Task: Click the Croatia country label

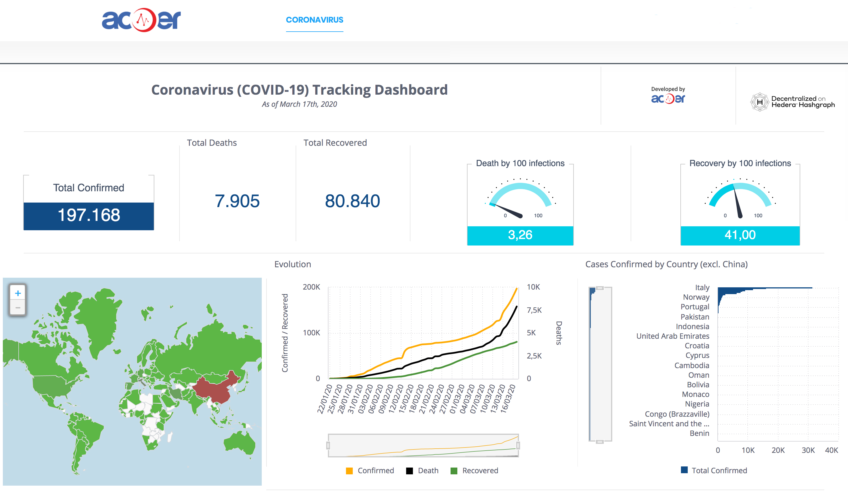Action: [x=697, y=346]
